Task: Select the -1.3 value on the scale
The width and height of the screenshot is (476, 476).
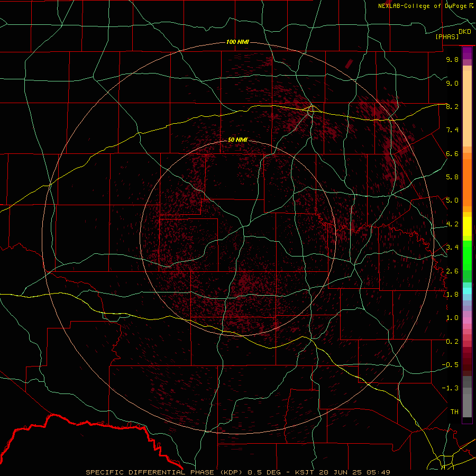Action: click(x=451, y=388)
